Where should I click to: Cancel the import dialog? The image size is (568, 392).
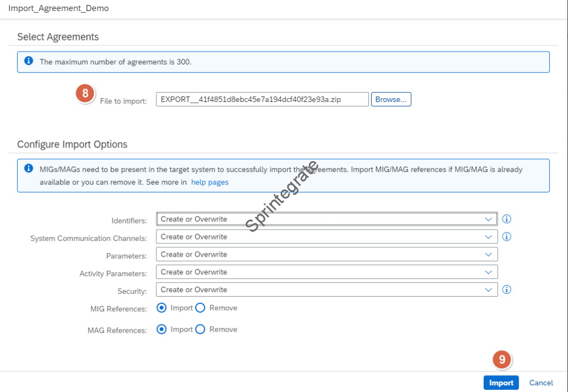coord(541,383)
